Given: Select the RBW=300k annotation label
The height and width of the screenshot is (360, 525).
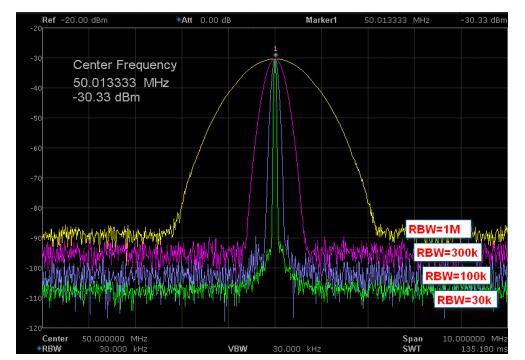Looking at the screenshot, I should click(448, 252).
